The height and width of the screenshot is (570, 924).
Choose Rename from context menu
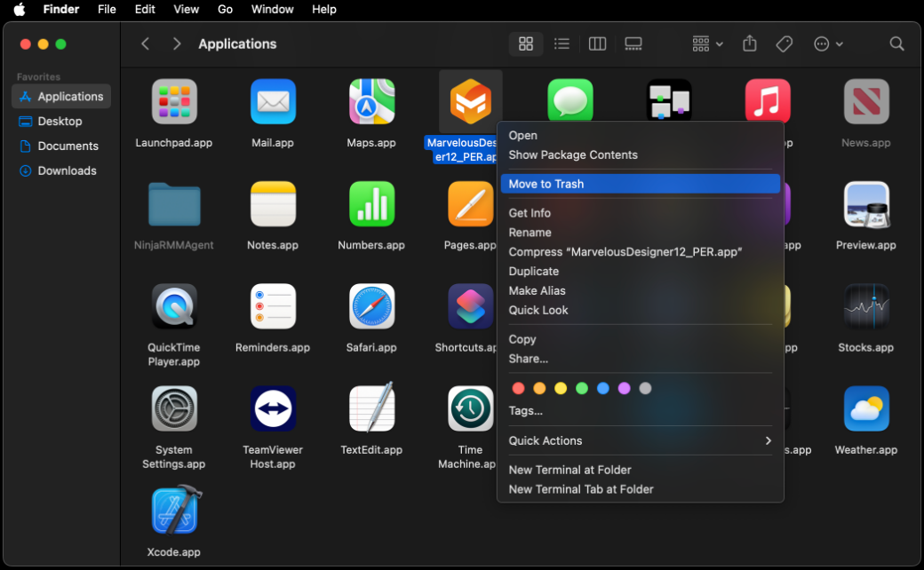(x=641, y=233)
